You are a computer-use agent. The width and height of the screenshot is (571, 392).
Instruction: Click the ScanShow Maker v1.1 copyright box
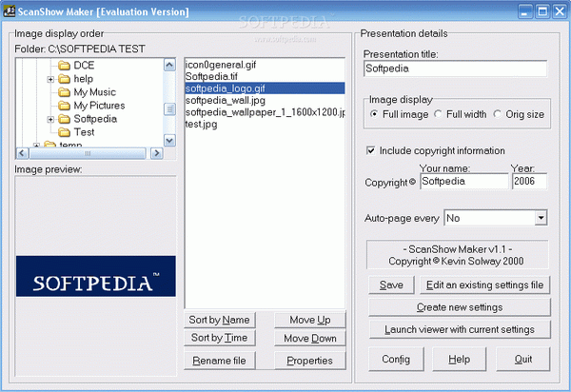coord(458,255)
